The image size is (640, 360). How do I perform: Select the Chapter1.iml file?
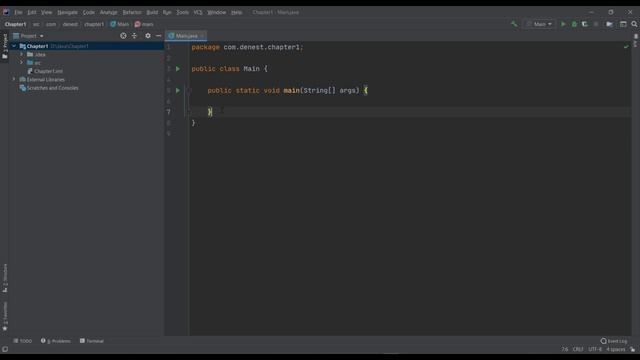pos(45,71)
